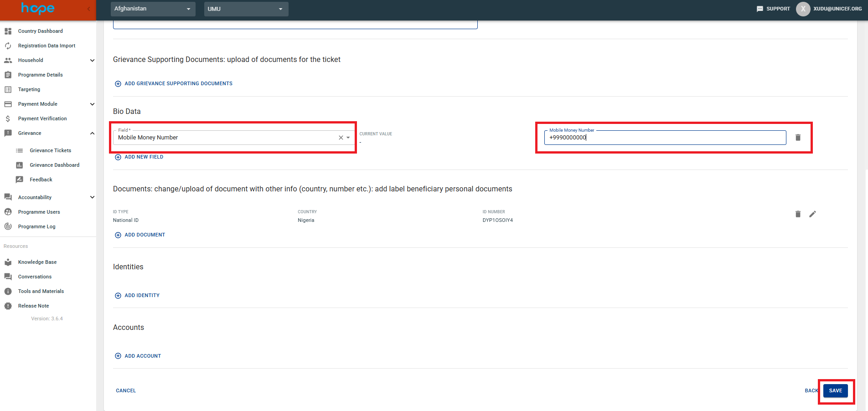Collapse the Grievance menu section
868x411 pixels.
coord(92,133)
